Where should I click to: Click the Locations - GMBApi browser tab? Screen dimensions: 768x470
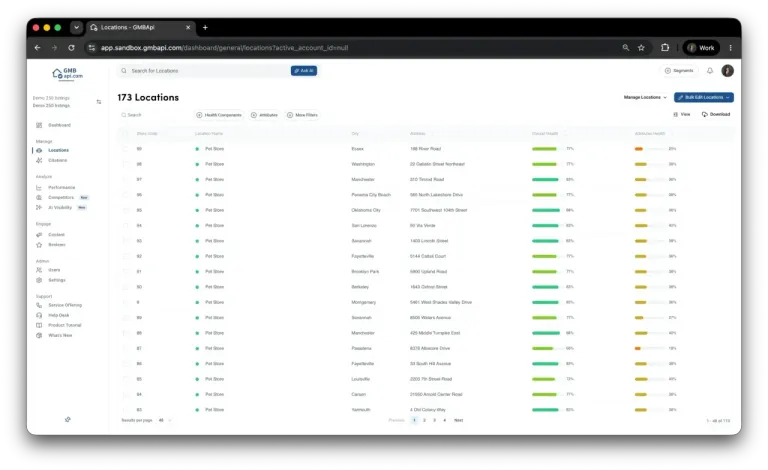coord(141,28)
